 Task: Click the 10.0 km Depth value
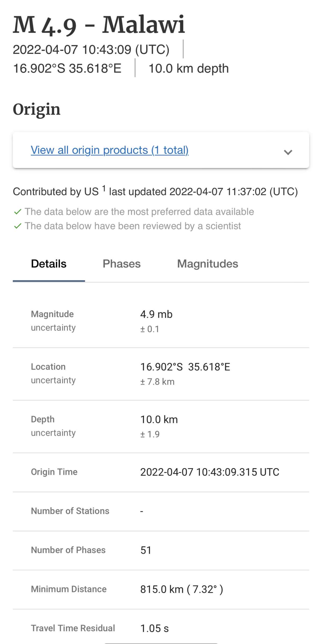pyautogui.click(x=159, y=419)
